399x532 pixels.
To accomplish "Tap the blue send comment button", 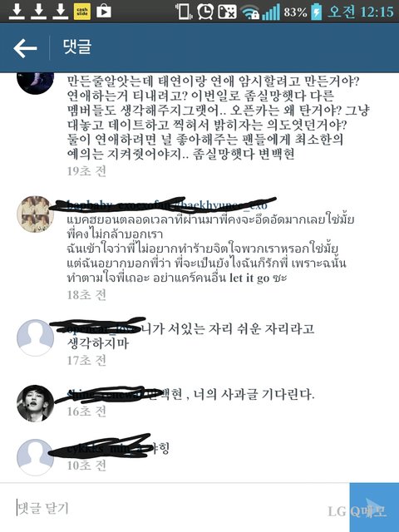I will pyautogui.click(x=374, y=507).
